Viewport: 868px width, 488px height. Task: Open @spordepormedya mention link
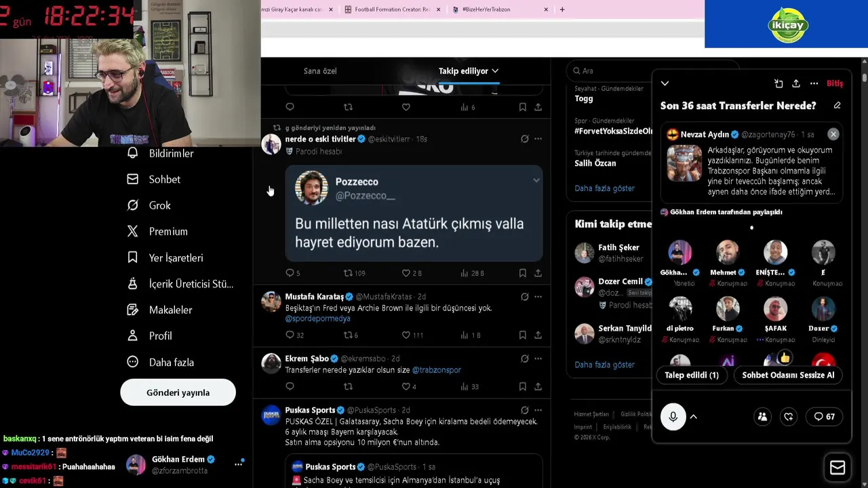click(317, 318)
